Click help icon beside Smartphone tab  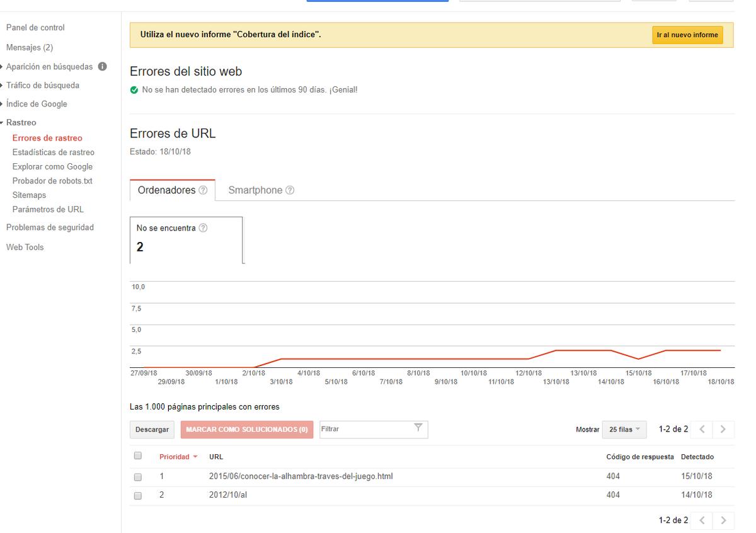(290, 190)
